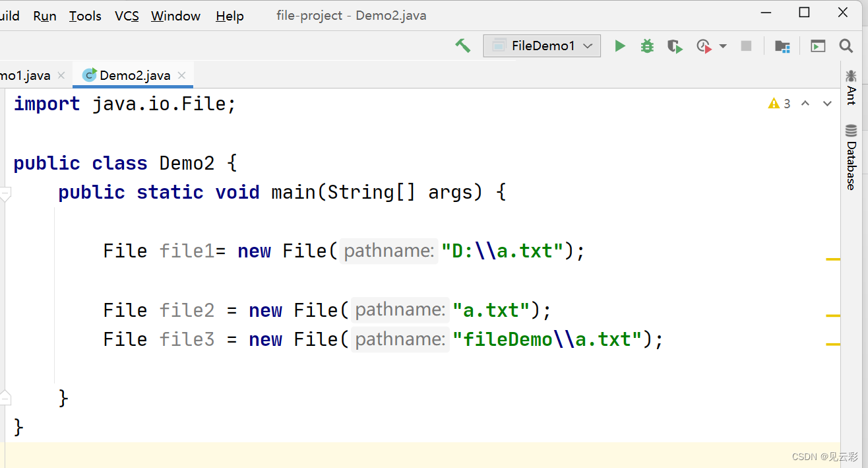Click the class name Demo2 in declaration
This screenshot has height=468, width=868.
coord(187,163)
